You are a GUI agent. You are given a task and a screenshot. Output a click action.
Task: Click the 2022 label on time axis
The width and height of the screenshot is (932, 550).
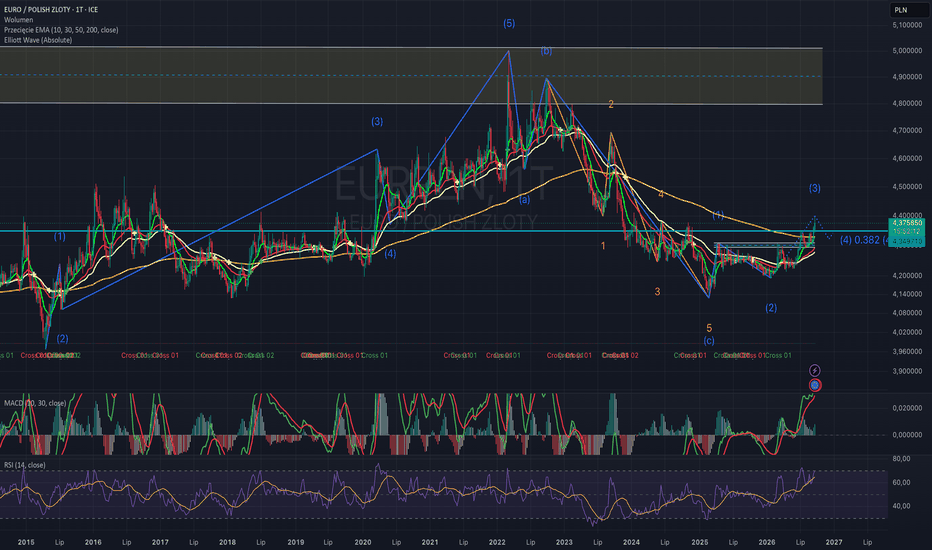tap(497, 542)
